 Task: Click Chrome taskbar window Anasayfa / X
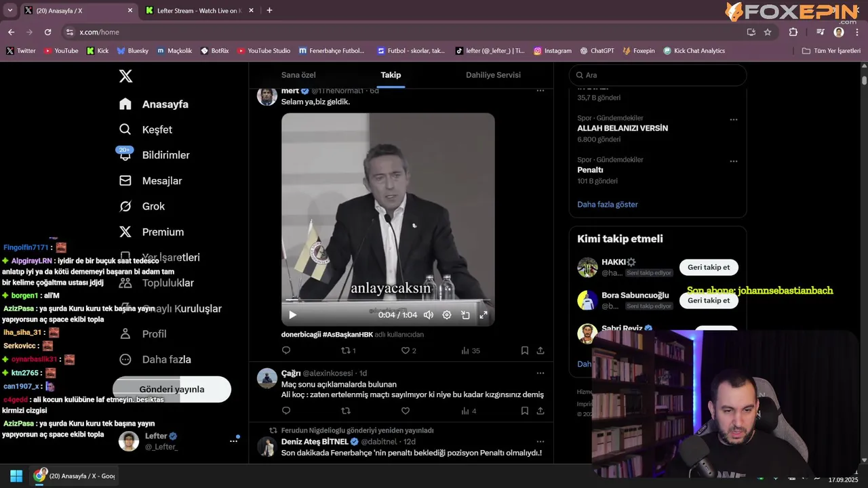(x=75, y=476)
